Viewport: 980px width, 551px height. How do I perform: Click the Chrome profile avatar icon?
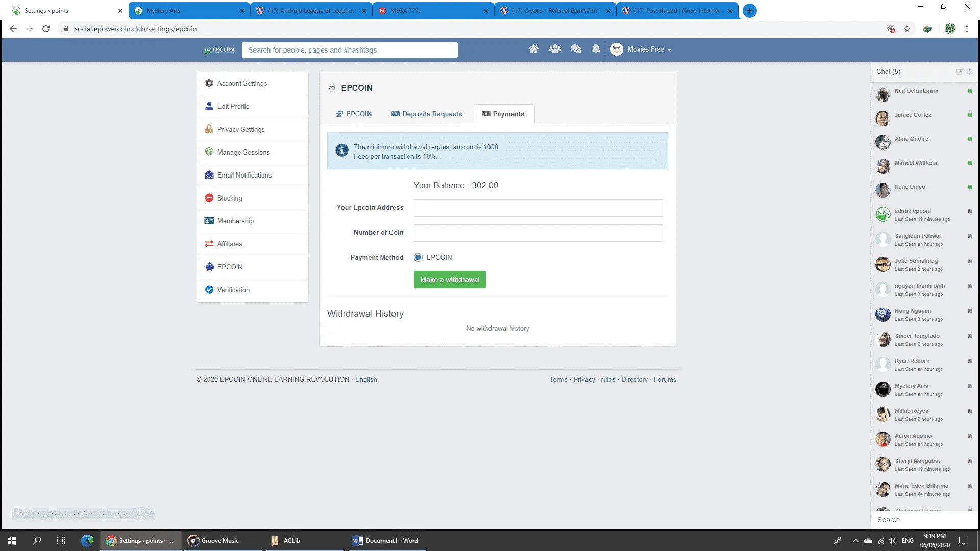tap(950, 29)
